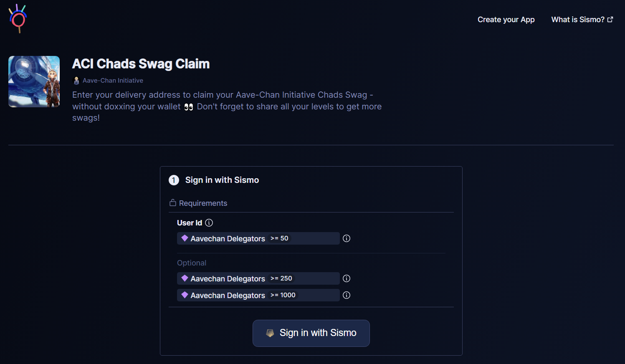Click the ACI Chads Swag Claim thumbnail image
The image size is (625, 364).
(x=34, y=82)
